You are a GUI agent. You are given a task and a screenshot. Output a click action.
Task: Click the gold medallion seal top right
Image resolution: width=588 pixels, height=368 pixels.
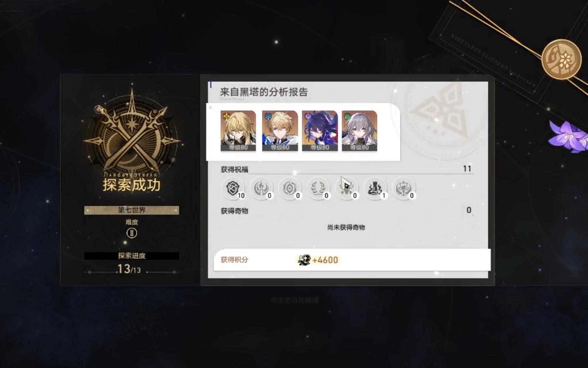[561, 59]
